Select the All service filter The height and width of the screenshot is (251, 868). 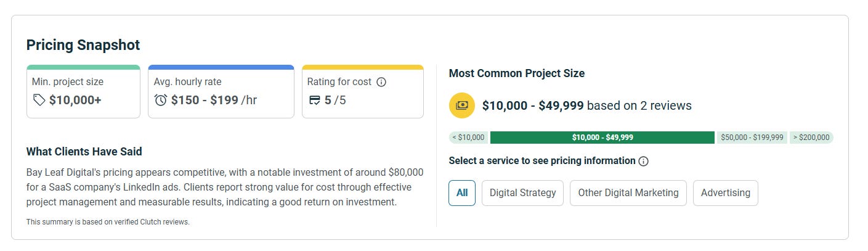pyautogui.click(x=462, y=193)
